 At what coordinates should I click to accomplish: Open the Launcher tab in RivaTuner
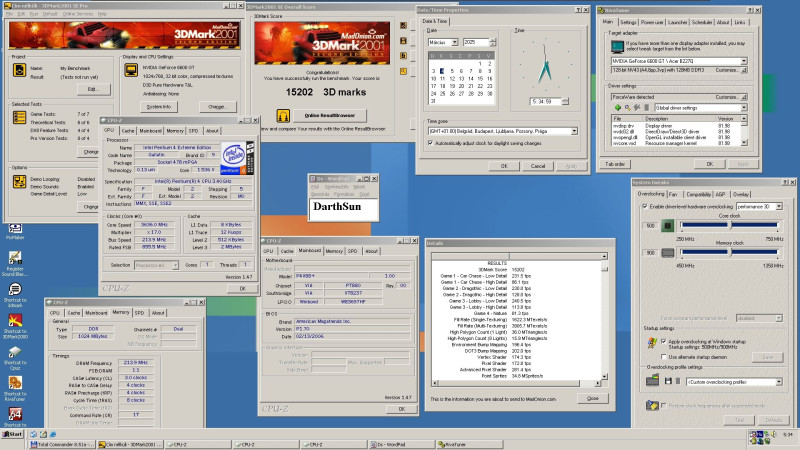(x=677, y=22)
